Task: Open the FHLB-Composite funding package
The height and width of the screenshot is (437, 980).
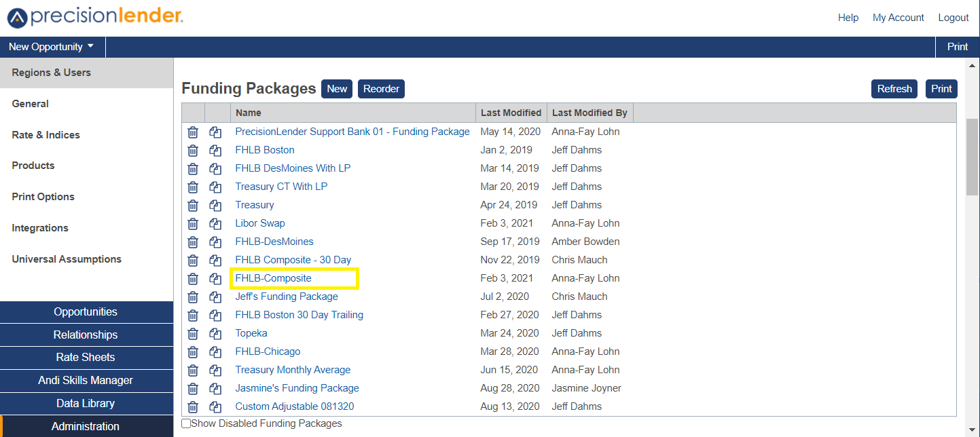Action: (273, 278)
